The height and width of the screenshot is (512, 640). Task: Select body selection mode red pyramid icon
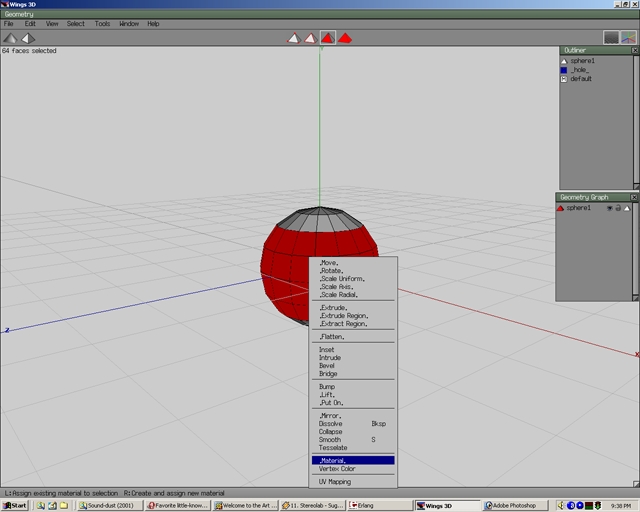point(345,38)
